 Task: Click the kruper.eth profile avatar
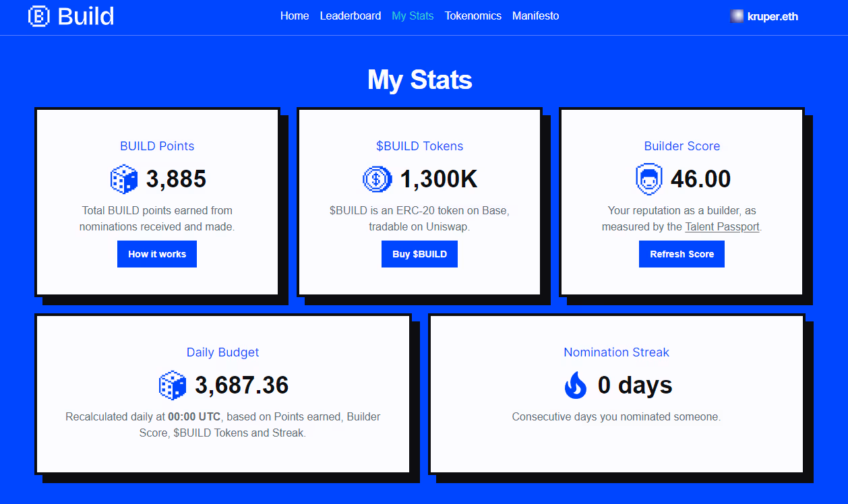coord(737,16)
